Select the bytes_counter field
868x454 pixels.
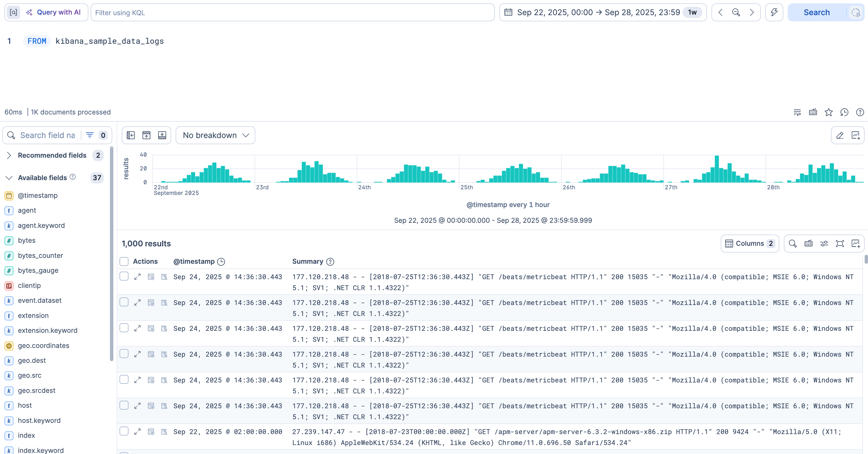pyautogui.click(x=40, y=256)
